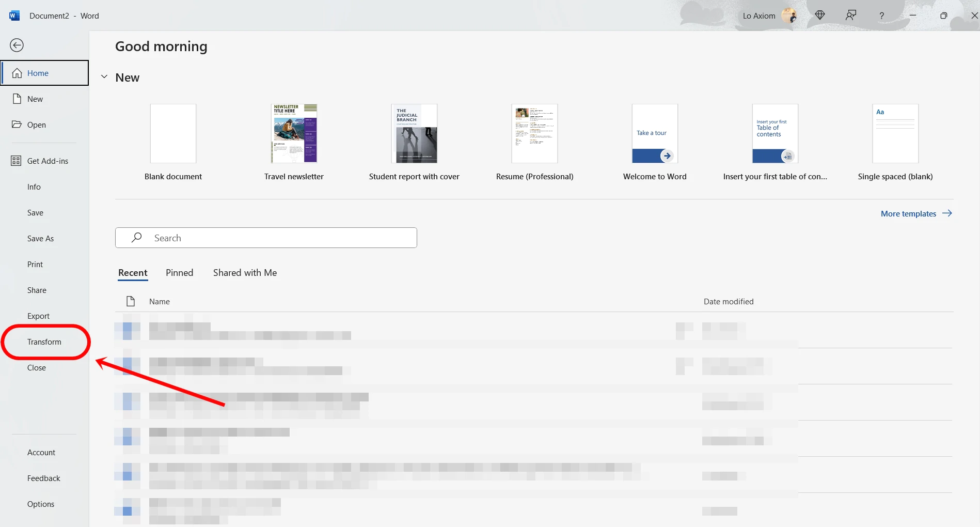Minimize the Word window
This screenshot has width=980, height=527.
coord(913,16)
